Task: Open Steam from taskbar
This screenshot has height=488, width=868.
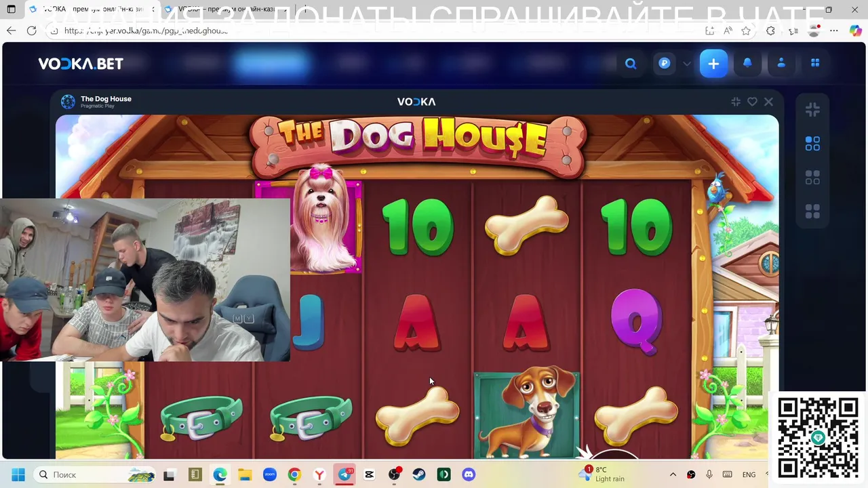Action: tap(419, 474)
